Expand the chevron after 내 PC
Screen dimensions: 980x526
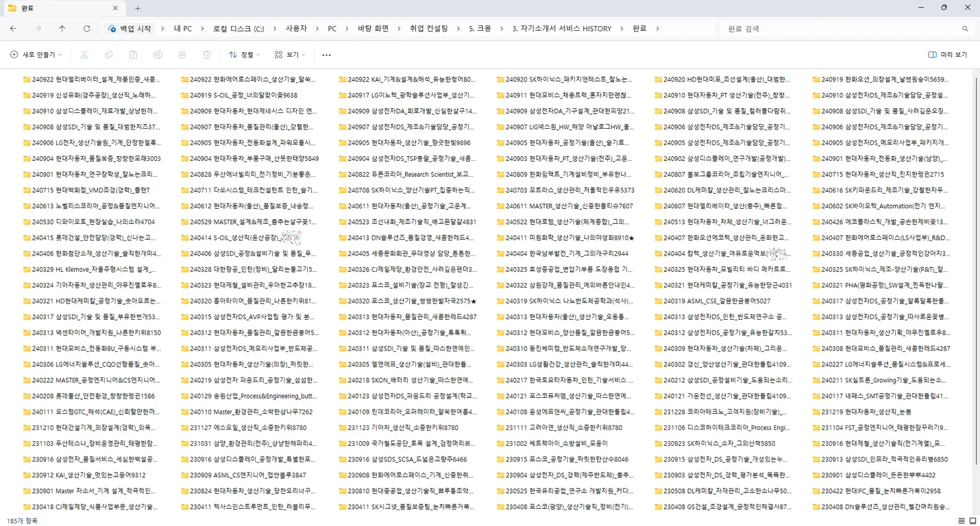coord(204,29)
